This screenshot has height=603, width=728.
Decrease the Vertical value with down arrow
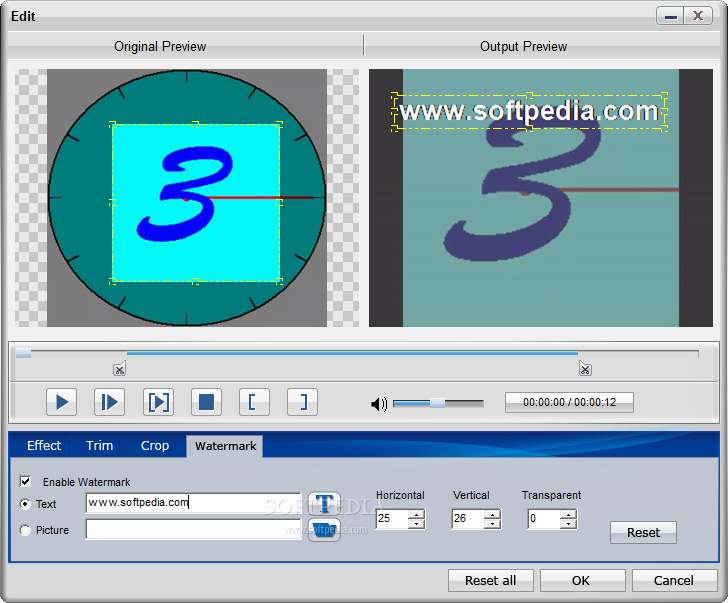pos(492,524)
